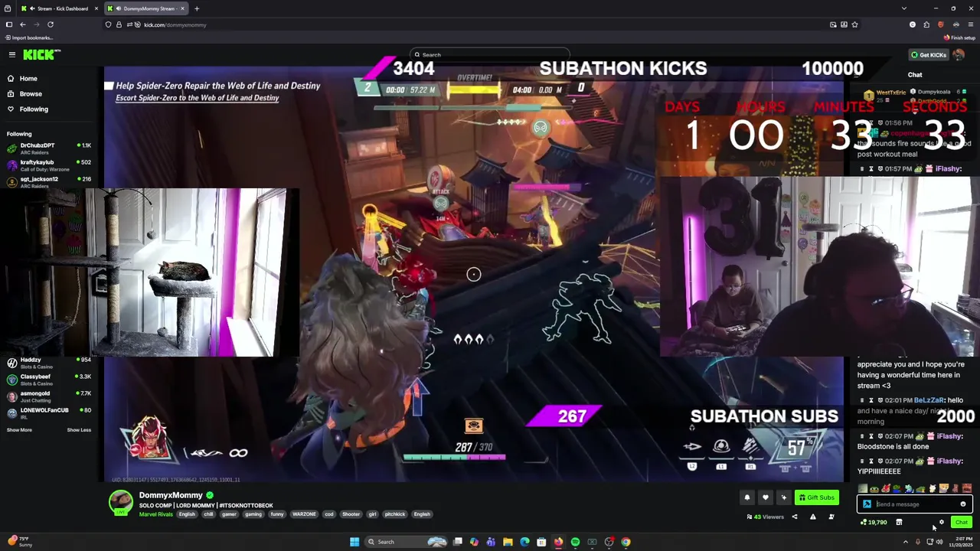
Task: Click Get KICKs button
Action: click(x=928, y=54)
